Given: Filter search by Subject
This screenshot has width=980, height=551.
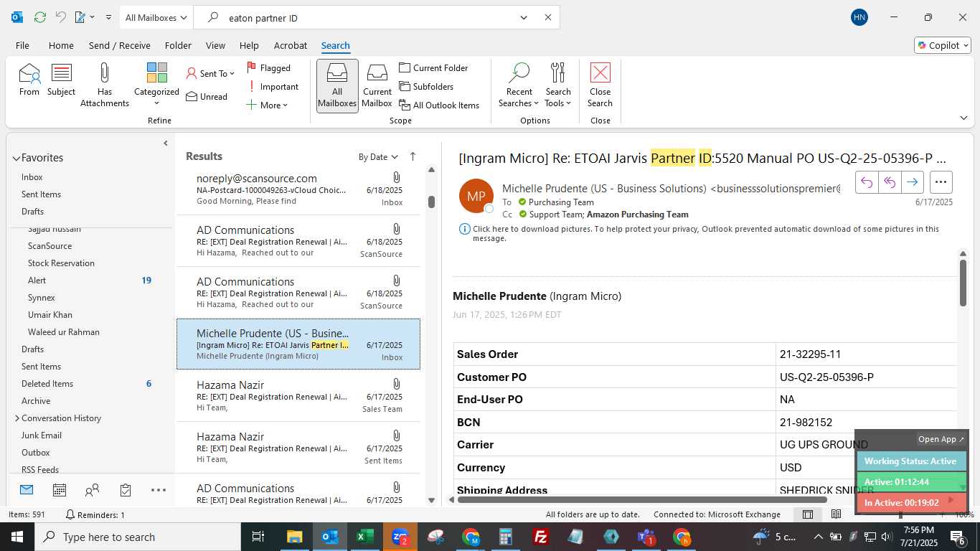Looking at the screenshot, I should [x=62, y=80].
